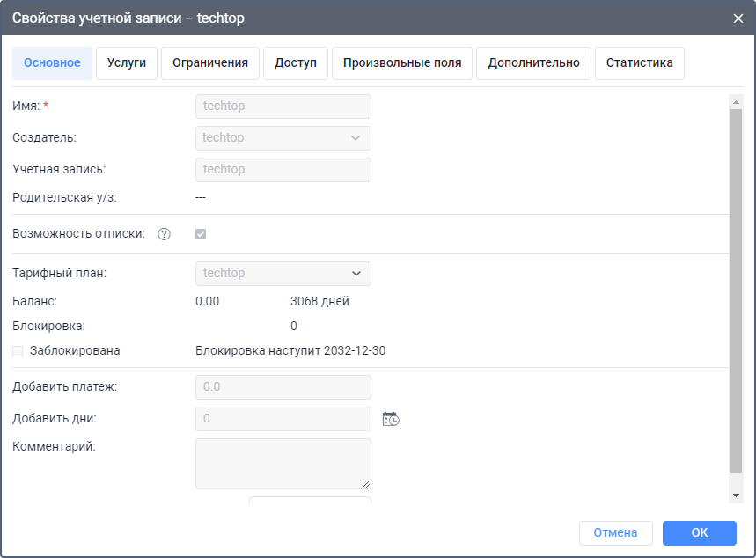Open the calendar icon next to Добавить дни
Image resolution: width=756 pixels, height=558 pixels.
(x=391, y=419)
